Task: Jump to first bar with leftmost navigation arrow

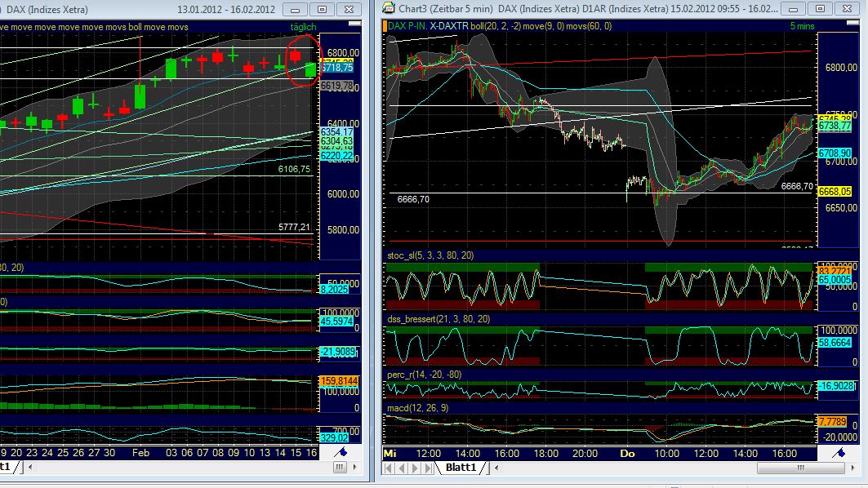Action: pos(387,467)
